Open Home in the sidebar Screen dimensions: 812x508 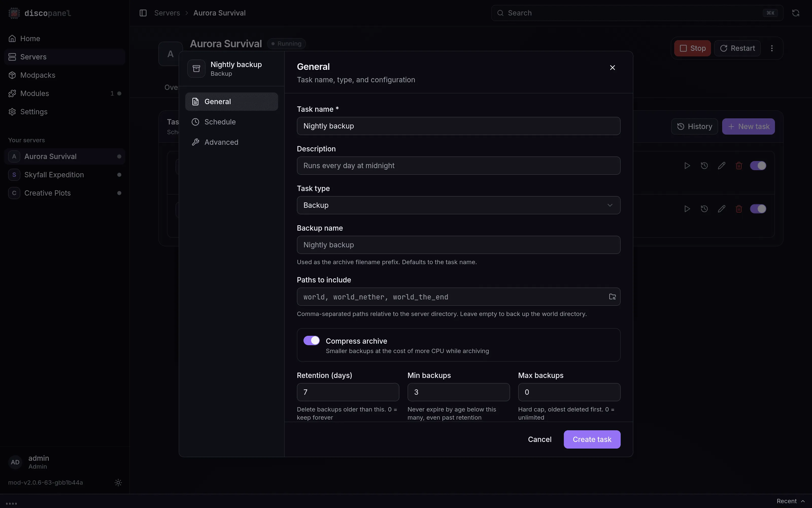click(x=65, y=39)
